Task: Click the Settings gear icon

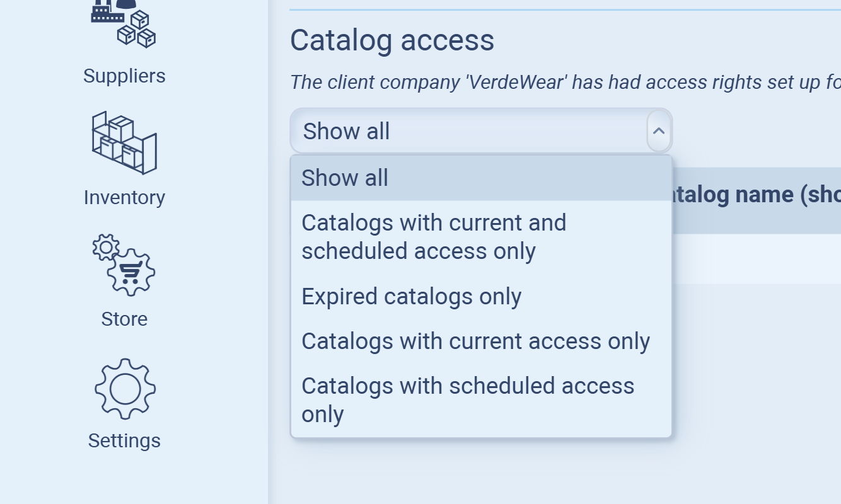Action: pyautogui.click(x=125, y=389)
